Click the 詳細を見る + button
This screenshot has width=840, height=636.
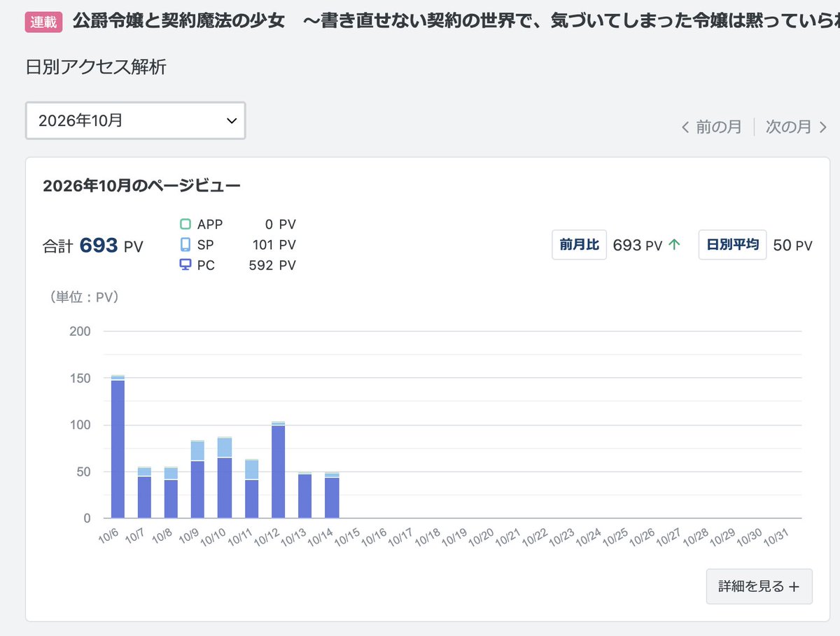tap(759, 586)
